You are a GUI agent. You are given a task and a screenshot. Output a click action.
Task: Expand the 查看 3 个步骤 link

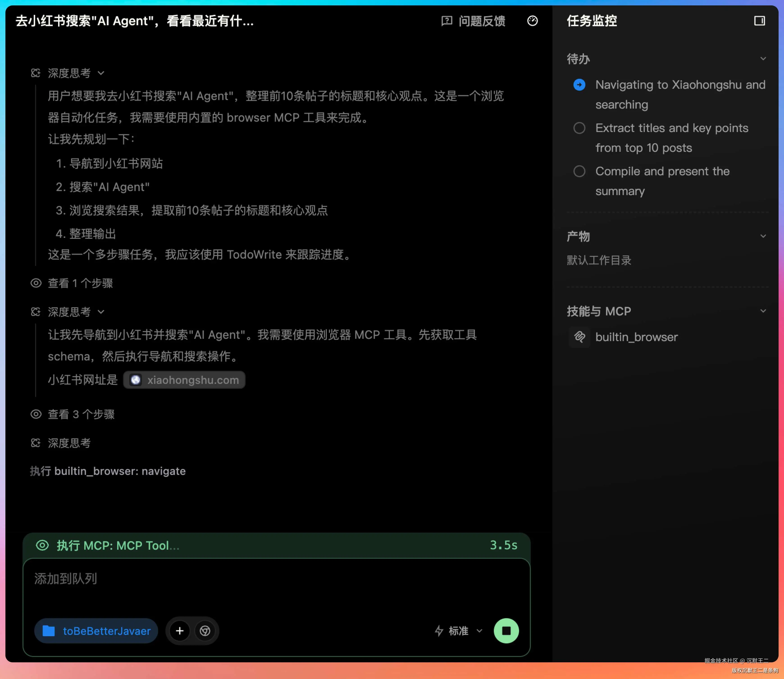pyautogui.click(x=81, y=414)
